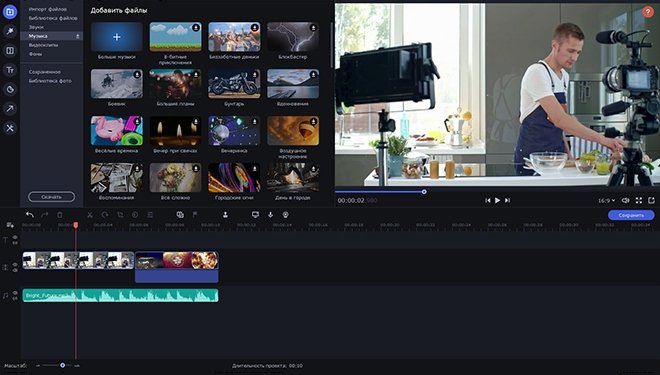This screenshot has height=375, width=660.
Task: Click the Скачать button in left panel
Action: 51,197
